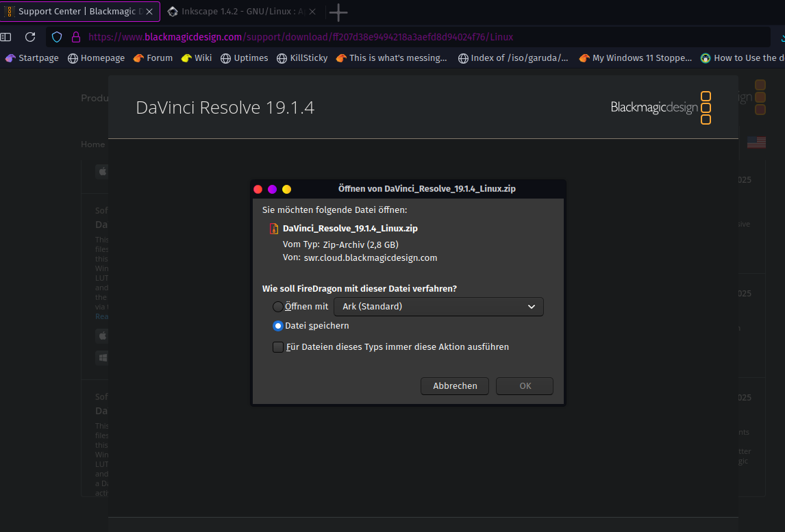
Task: Open a new browser tab
Action: (338, 12)
